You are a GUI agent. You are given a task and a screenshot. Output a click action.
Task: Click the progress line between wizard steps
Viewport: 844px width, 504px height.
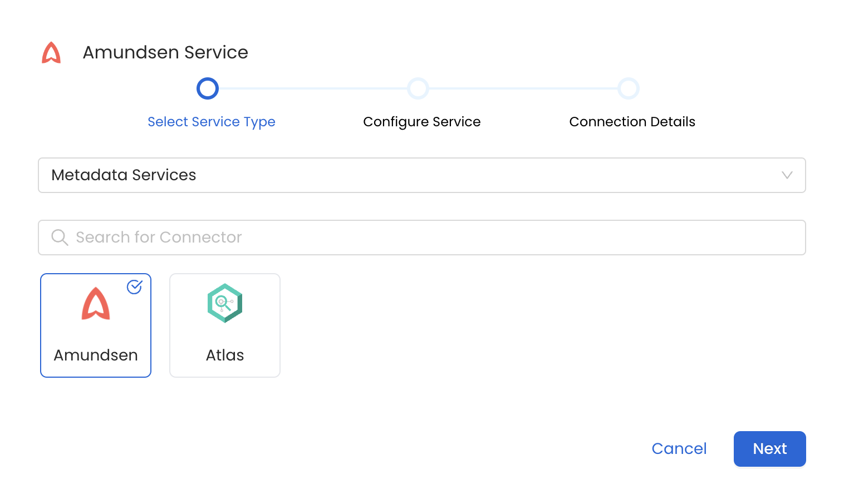click(312, 88)
